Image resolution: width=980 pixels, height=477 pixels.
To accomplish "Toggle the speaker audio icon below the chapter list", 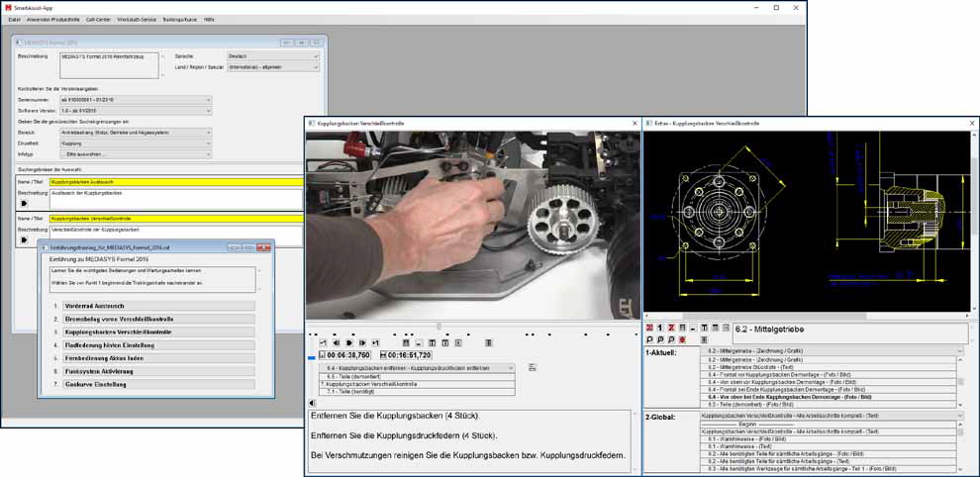I will (313, 403).
